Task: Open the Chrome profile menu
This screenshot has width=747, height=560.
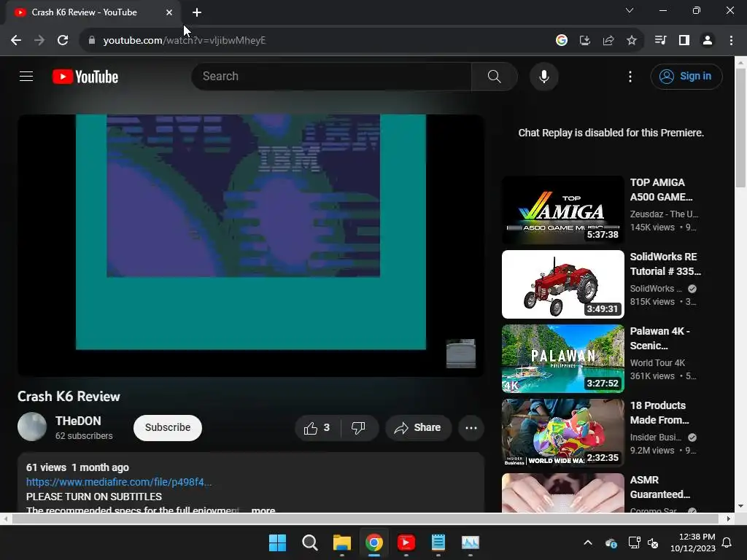Action: point(708,41)
